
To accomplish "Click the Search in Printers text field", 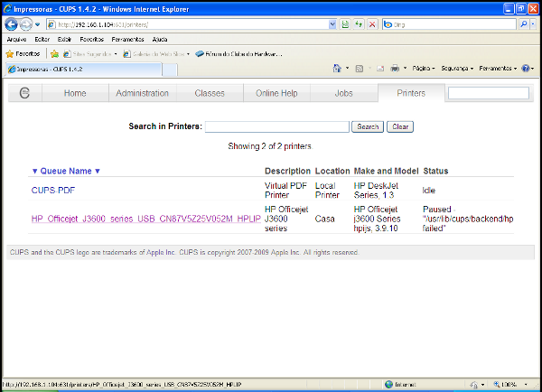I will [x=277, y=126].
